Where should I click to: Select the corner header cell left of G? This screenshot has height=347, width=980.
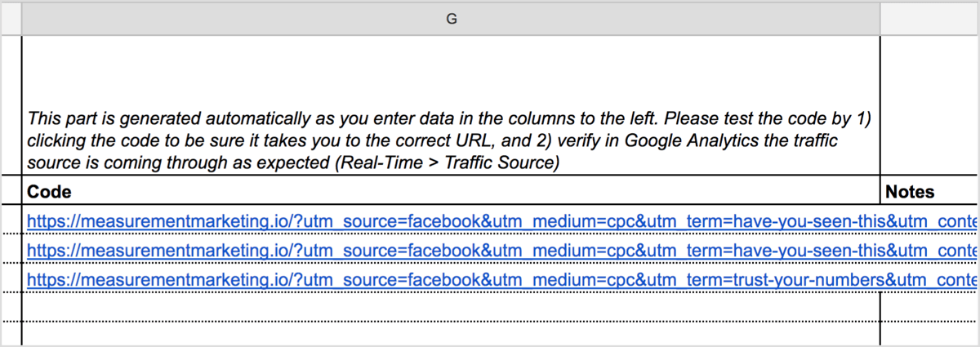[x=11, y=18]
